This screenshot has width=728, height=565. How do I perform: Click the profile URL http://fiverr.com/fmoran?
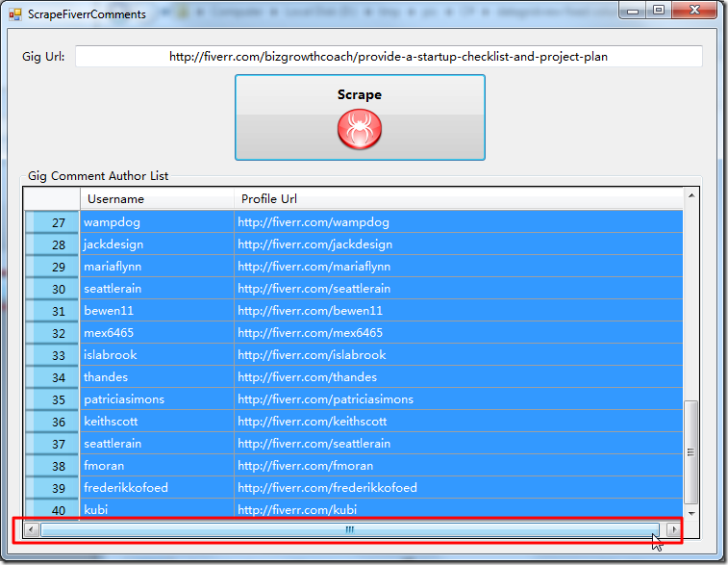[x=459, y=466]
